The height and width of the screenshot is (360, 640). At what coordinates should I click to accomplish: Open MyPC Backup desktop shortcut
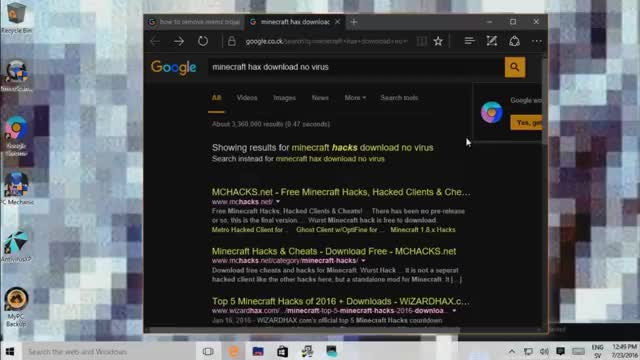click(16, 307)
